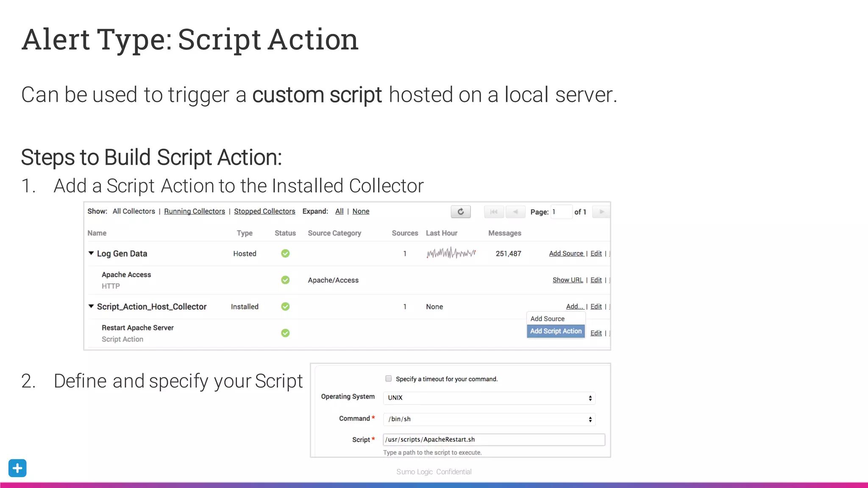The image size is (868, 488).
Task: Click the Page number input field
Action: click(561, 212)
